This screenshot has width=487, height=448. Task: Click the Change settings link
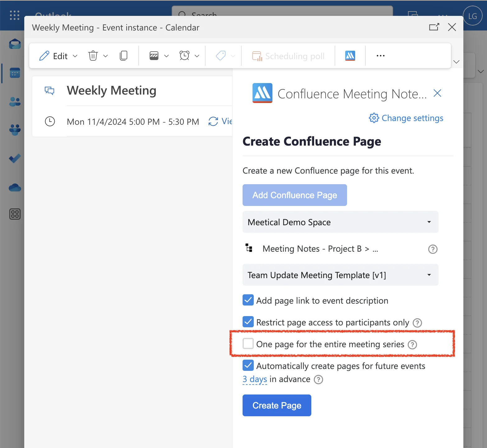pos(412,118)
